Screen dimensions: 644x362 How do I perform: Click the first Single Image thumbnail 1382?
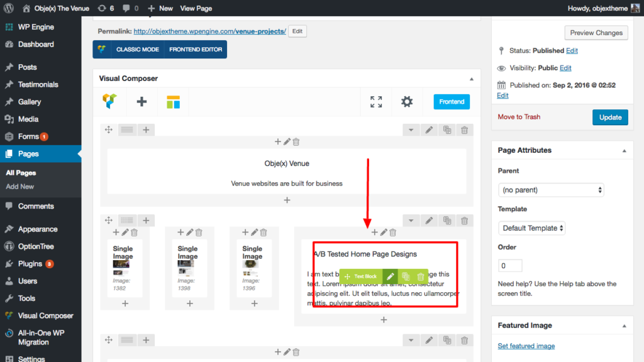point(121,268)
